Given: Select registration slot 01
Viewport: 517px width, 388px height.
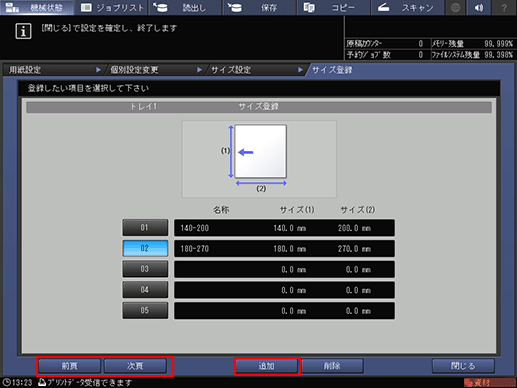Looking at the screenshot, I should tap(145, 228).
